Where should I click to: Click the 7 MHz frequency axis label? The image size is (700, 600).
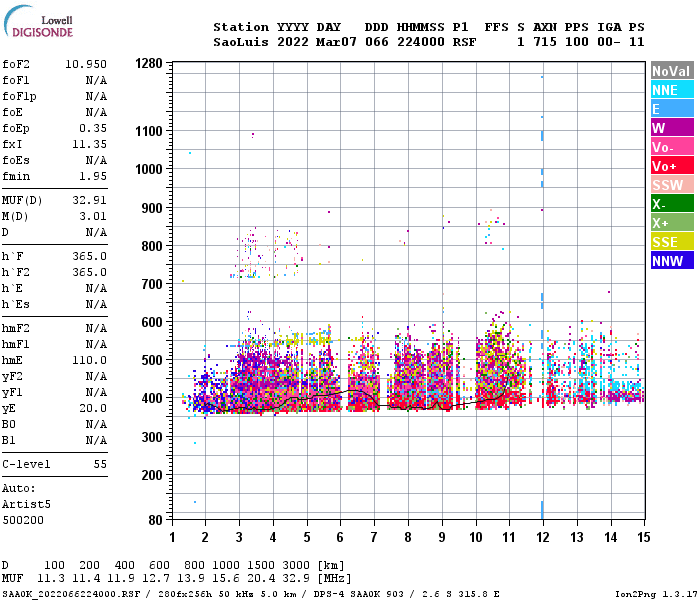[374, 537]
